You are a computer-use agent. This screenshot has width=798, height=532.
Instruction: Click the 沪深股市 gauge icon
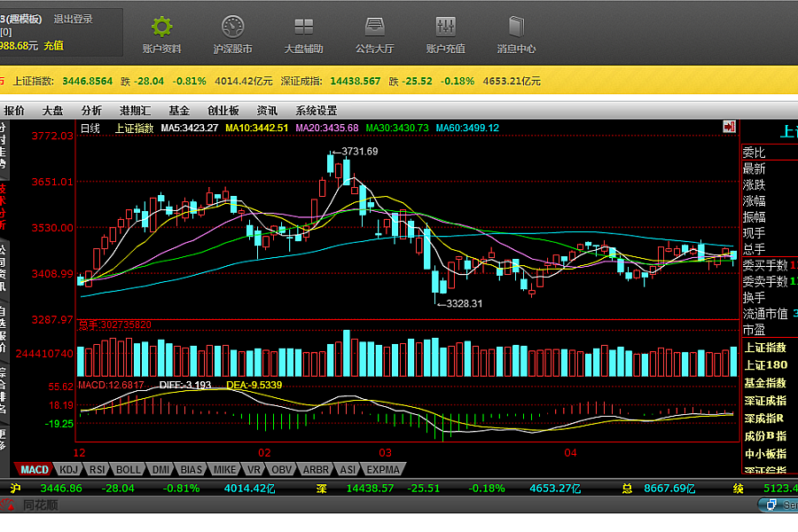[232, 27]
